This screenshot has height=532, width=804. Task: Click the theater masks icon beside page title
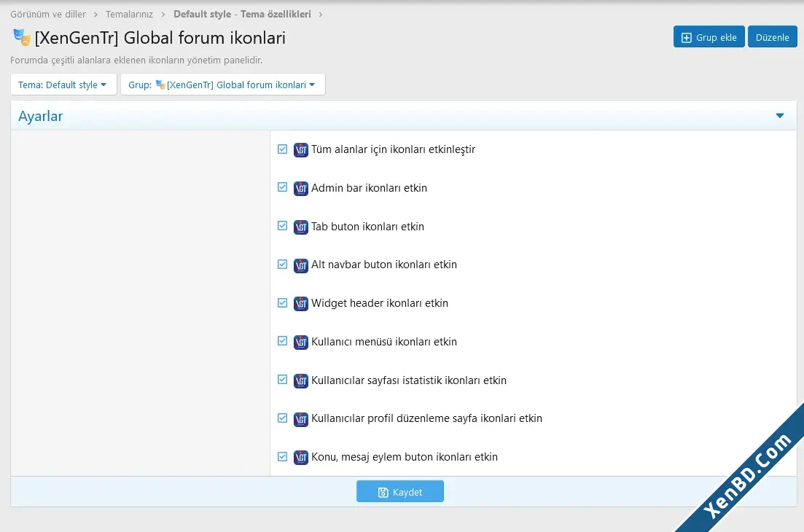click(22, 37)
